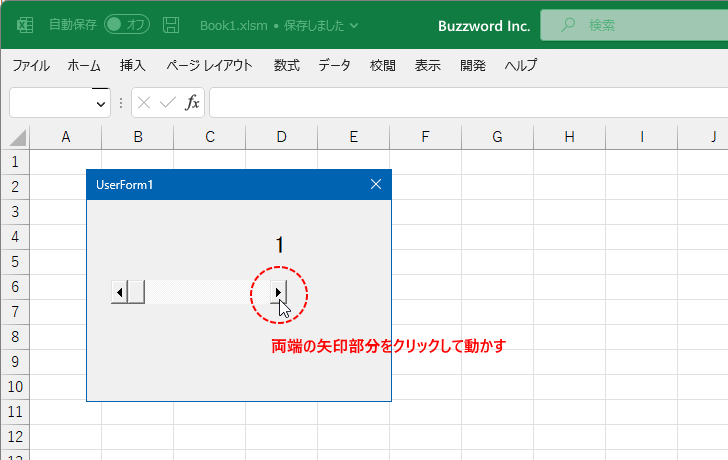Screen dimensions: 728x460
Task: Select column C header
Action: click(x=210, y=137)
